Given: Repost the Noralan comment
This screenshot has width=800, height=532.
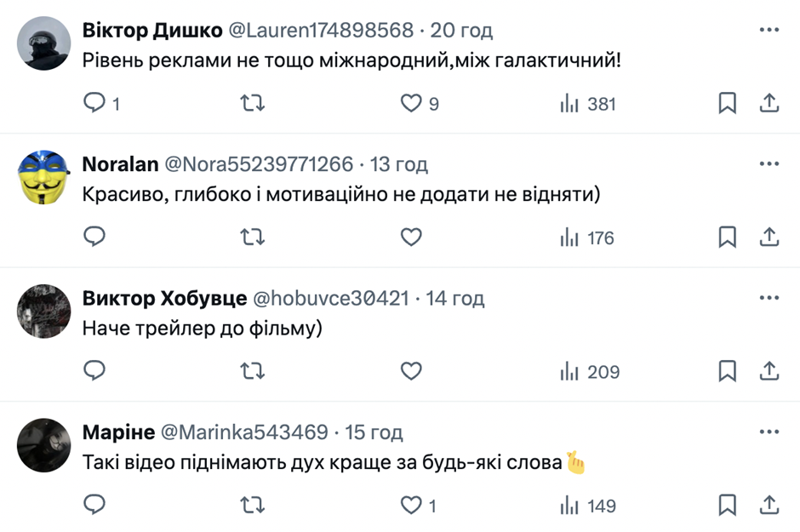Looking at the screenshot, I should [x=252, y=238].
